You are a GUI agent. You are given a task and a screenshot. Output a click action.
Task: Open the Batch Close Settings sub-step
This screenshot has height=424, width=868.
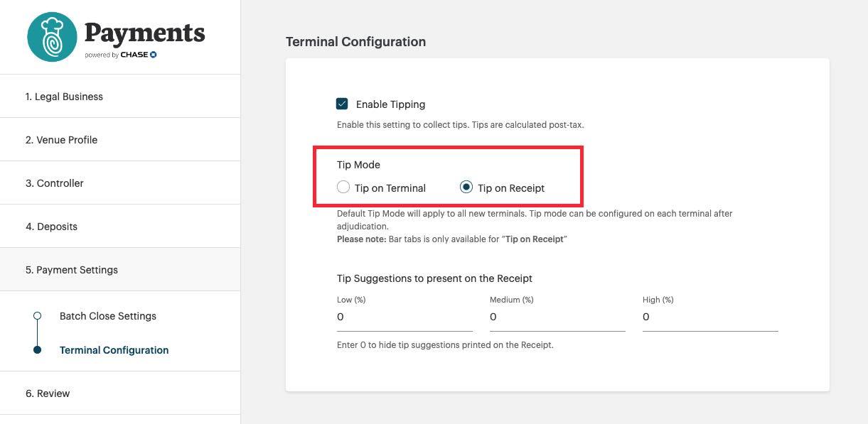click(x=107, y=316)
